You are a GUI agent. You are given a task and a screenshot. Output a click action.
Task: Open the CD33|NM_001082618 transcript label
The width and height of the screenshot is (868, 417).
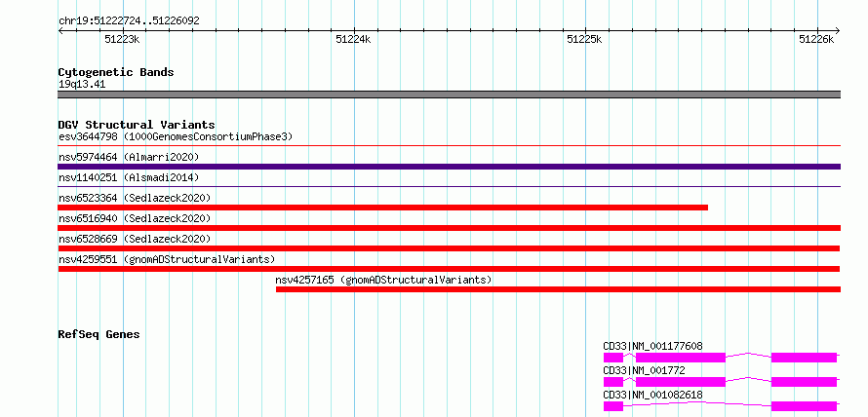tap(652, 395)
